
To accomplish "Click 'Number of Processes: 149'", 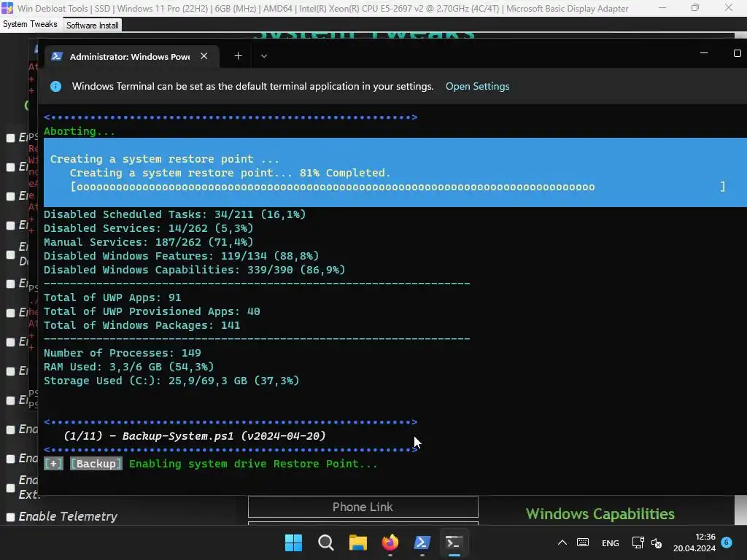I will point(122,353).
